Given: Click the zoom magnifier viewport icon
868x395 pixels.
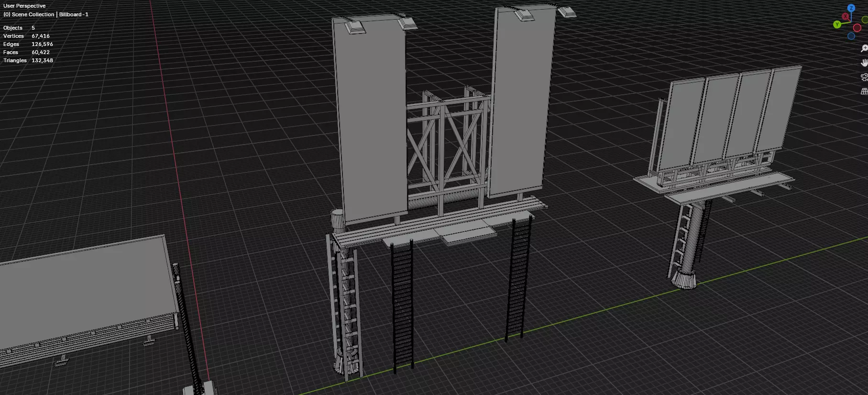Looking at the screenshot, I should click(x=864, y=49).
